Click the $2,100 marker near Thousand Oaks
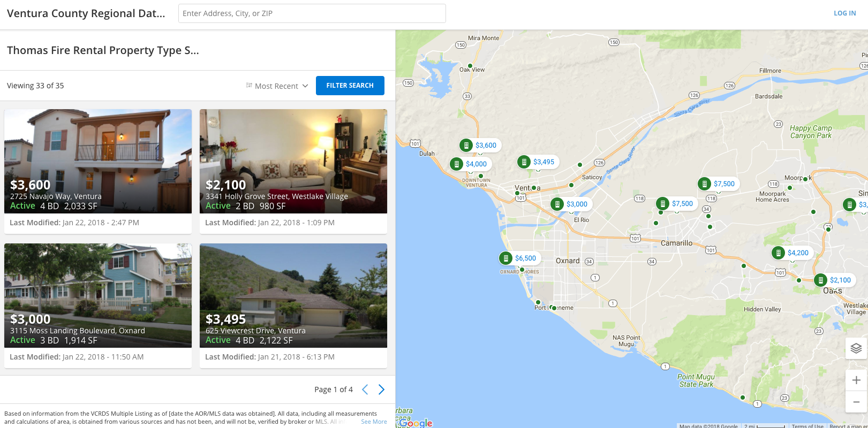This screenshot has height=428, width=868. [834, 280]
